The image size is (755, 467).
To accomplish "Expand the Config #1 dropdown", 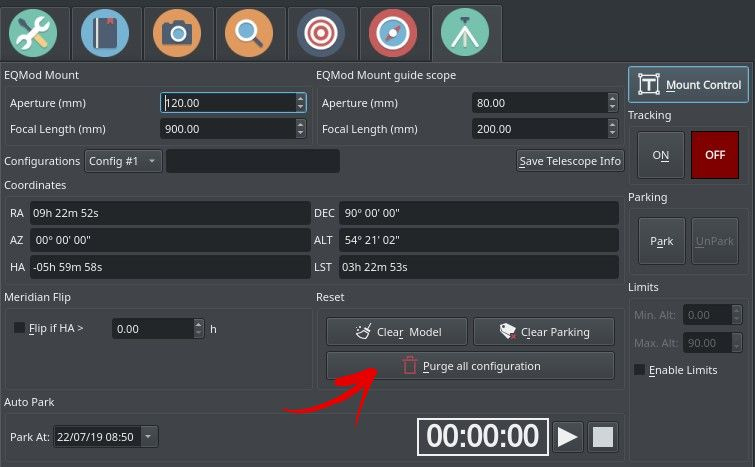I will pyautogui.click(x=123, y=161).
